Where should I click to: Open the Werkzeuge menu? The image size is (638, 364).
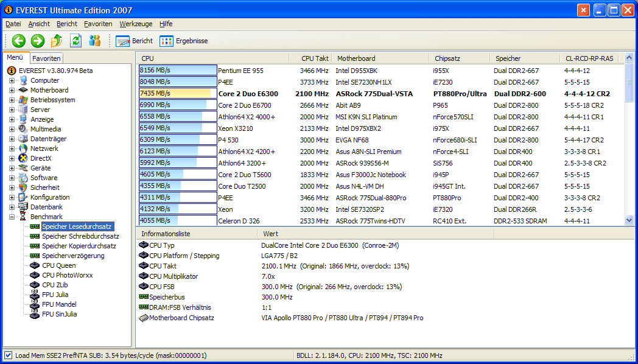tap(136, 24)
